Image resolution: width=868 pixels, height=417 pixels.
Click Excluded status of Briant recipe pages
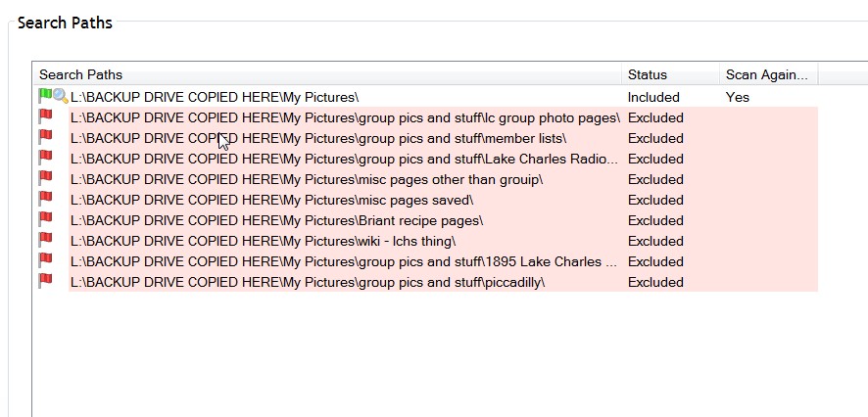click(x=655, y=220)
